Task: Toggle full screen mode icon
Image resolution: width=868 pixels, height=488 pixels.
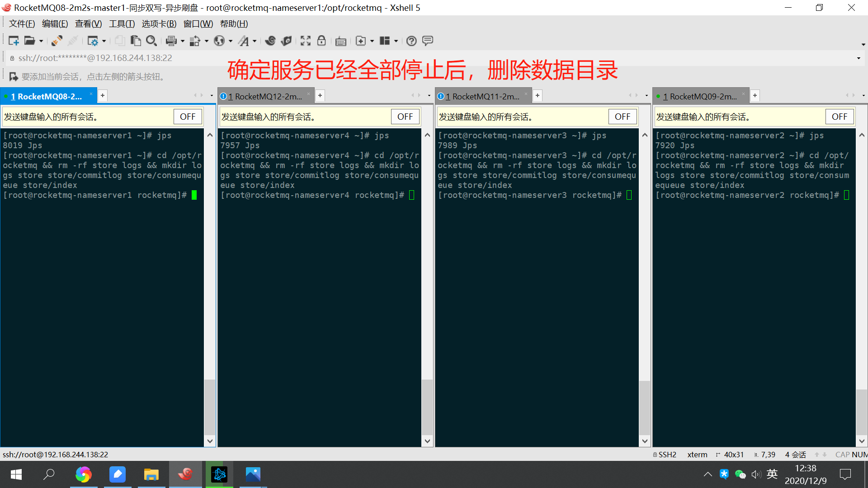Action: (x=306, y=41)
